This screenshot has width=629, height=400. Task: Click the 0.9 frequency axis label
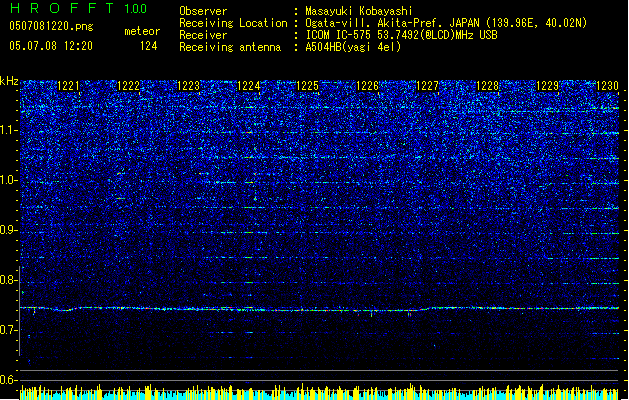coord(9,230)
